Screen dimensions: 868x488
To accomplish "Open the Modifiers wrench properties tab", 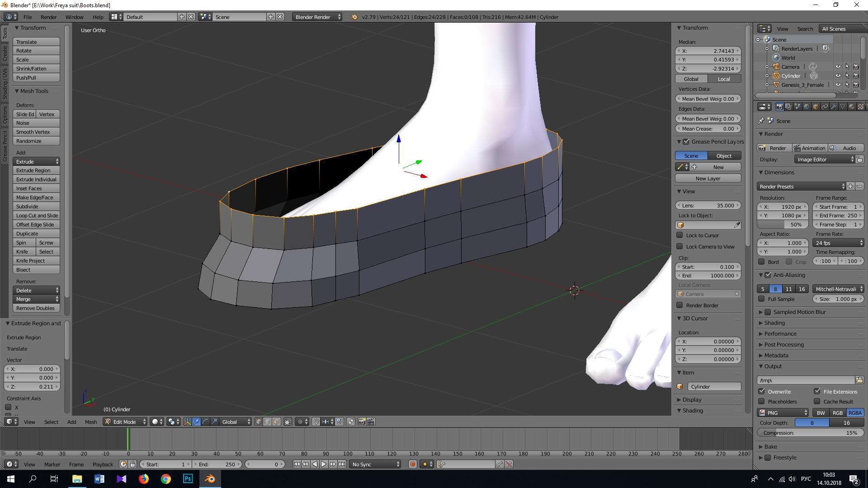I will pos(833,107).
